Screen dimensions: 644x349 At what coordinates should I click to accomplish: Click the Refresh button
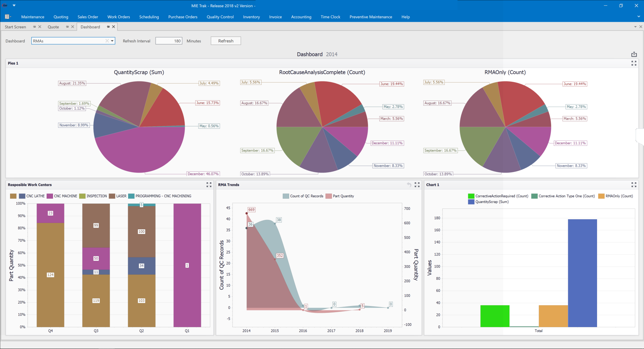[225, 41]
